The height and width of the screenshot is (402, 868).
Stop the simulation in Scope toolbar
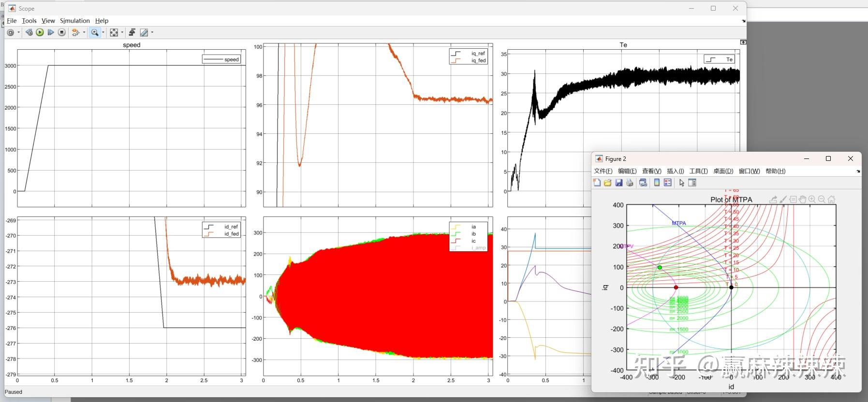tap(61, 32)
